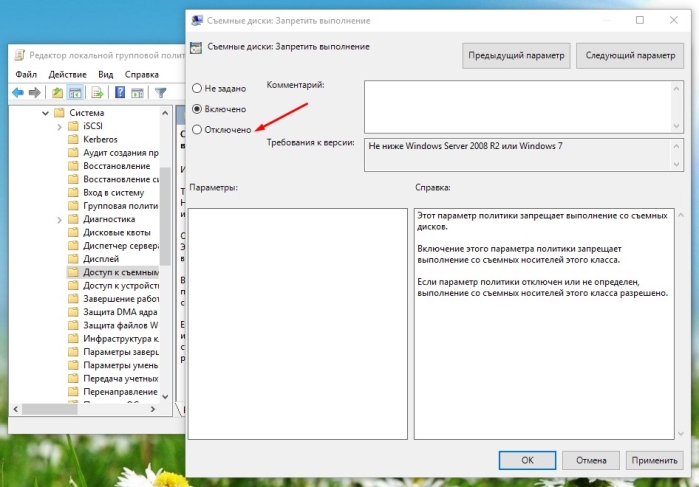Expand the Диагностика tree node
This screenshot has width=699, height=487.
59,219
